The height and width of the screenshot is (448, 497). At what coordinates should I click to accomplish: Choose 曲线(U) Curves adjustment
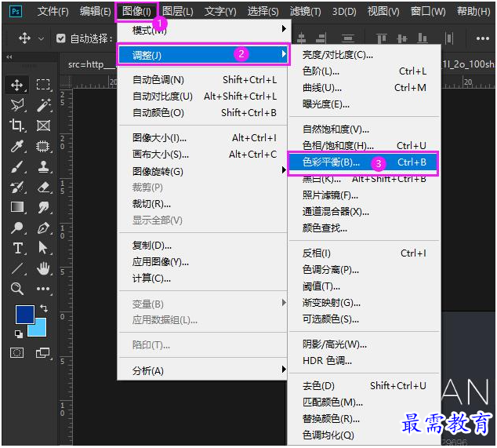(x=365, y=88)
